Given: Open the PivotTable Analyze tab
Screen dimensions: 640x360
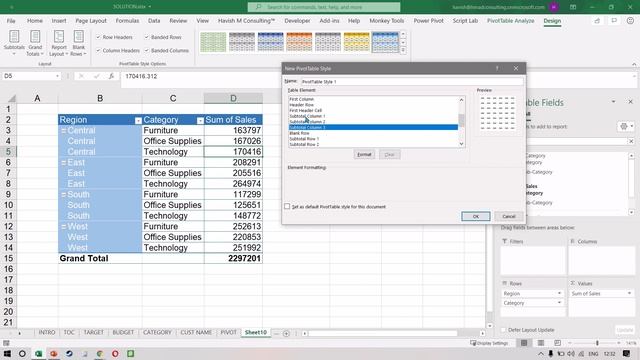Looking at the screenshot, I should pyautogui.click(x=510, y=21).
